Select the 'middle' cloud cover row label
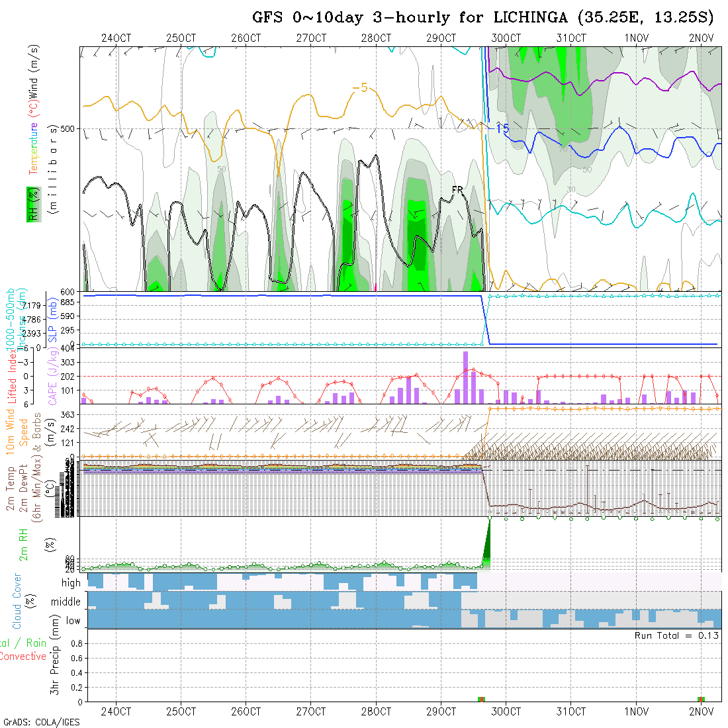The height and width of the screenshot is (728, 728). click(66, 602)
